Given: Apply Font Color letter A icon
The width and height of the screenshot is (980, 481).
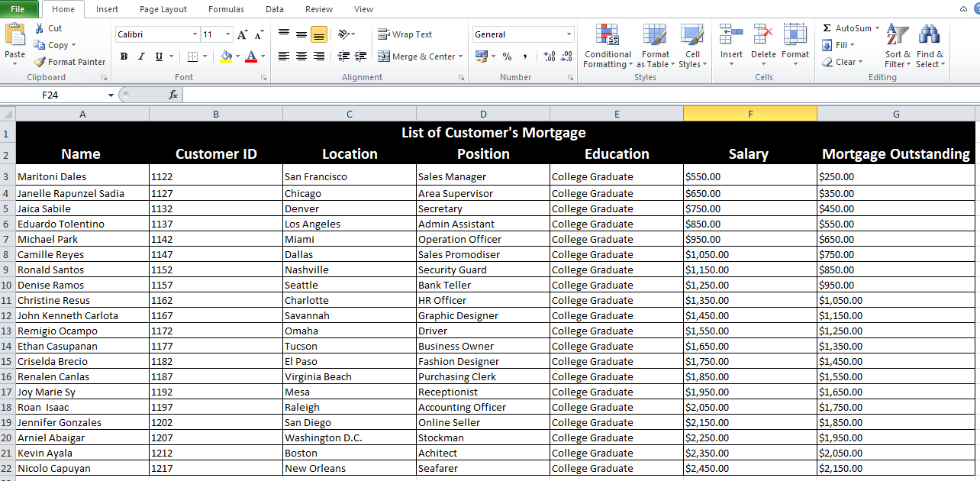Looking at the screenshot, I should 252,56.
